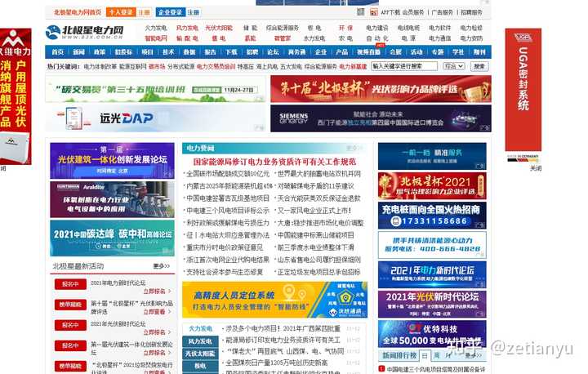Open the 高精度人员定位系统 yellow banner

(x=274, y=300)
